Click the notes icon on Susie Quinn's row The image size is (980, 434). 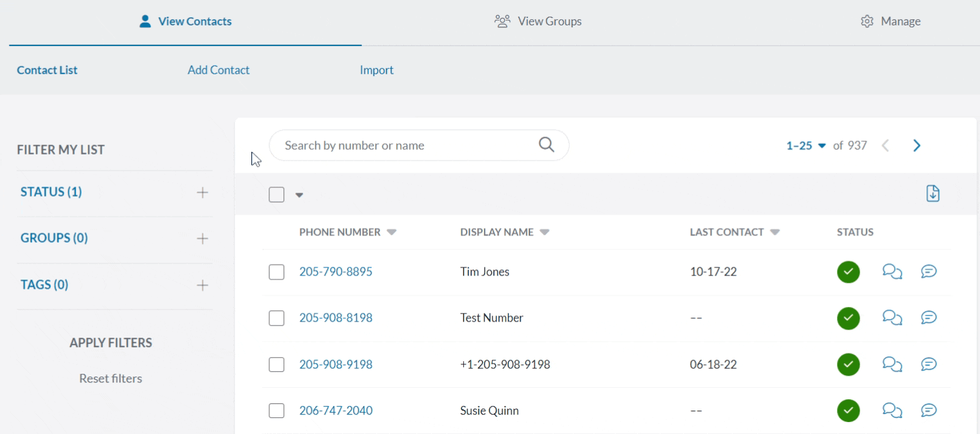[929, 411]
